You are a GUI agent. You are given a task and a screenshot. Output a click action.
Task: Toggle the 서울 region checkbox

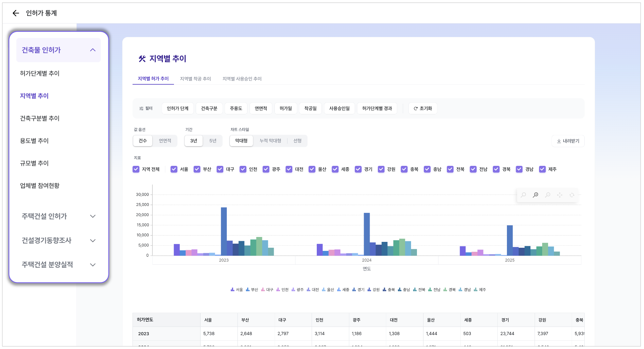[174, 169]
